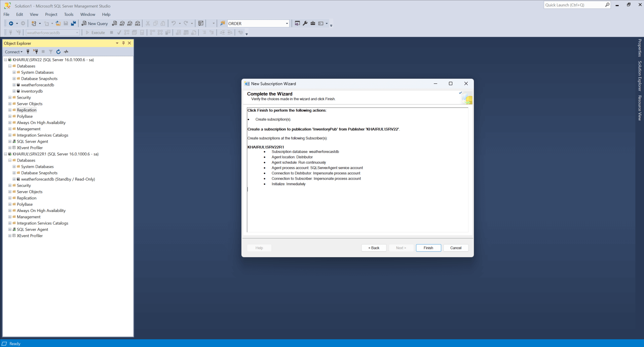Viewport: 644px width, 347px height.
Task: Open the Solution Explorer side tab
Action: coord(640,76)
